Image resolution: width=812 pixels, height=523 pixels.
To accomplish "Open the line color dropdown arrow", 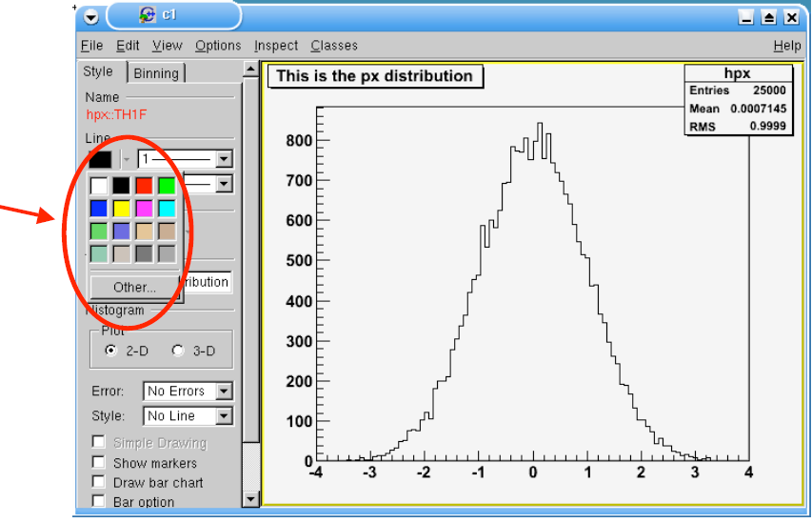I will pos(126,159).
